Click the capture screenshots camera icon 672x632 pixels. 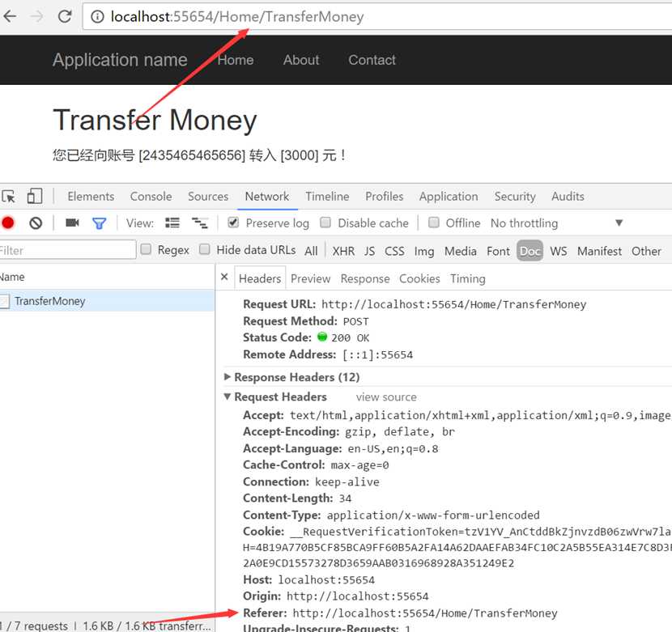(x=72, y=223)
